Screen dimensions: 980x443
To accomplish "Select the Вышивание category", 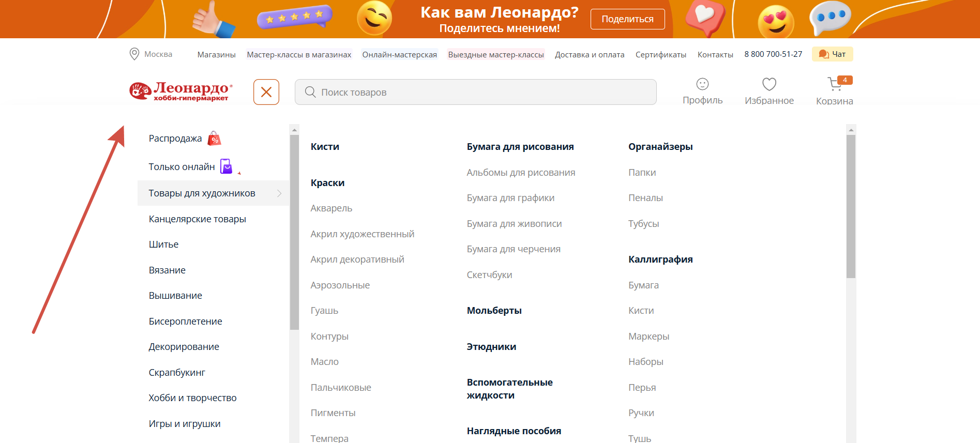I will pyautogui.click(x=175, y=296).
